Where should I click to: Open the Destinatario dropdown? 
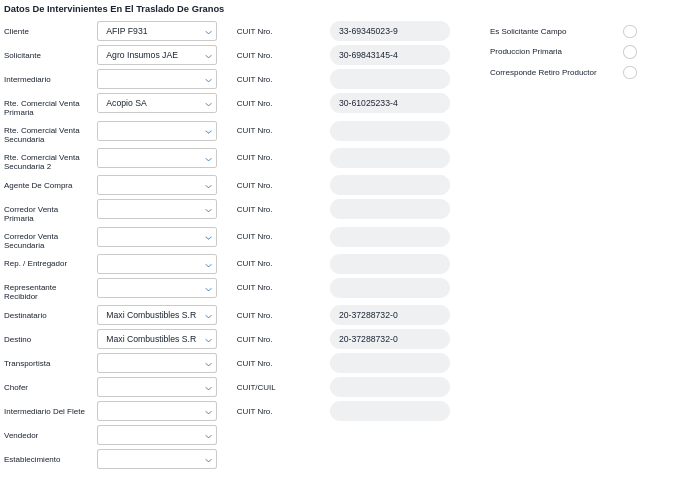point(157,315)
